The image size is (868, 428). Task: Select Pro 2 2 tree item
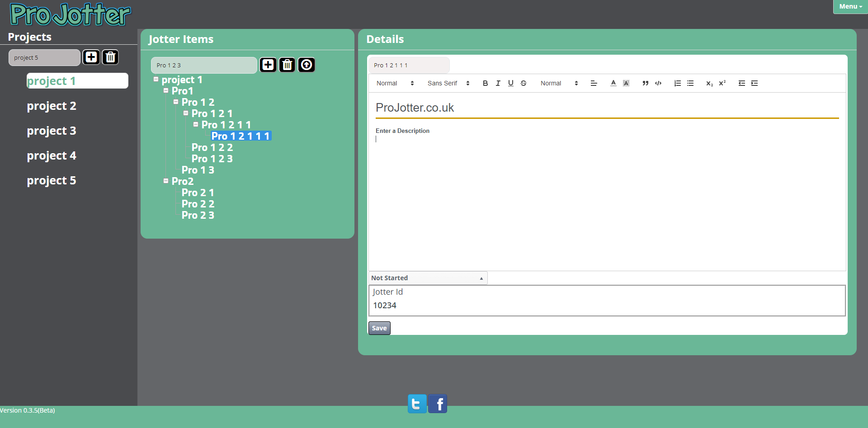198,204
